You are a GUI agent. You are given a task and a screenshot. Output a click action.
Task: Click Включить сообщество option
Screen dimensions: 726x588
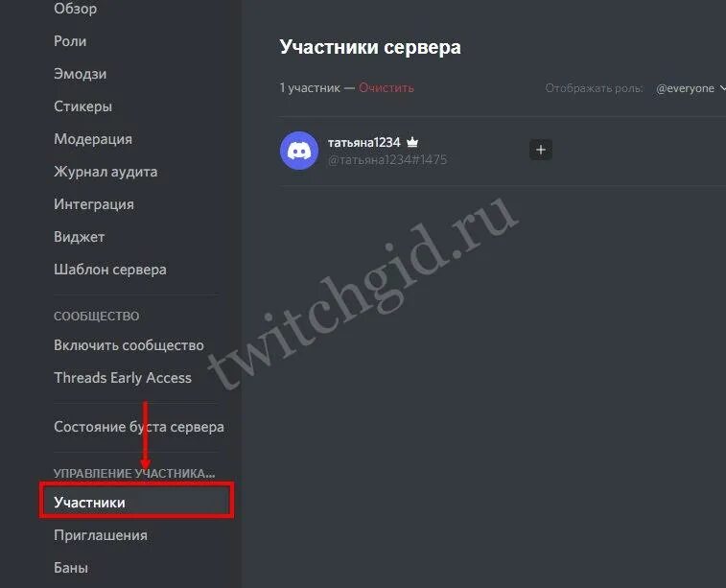tap(129, 345)
